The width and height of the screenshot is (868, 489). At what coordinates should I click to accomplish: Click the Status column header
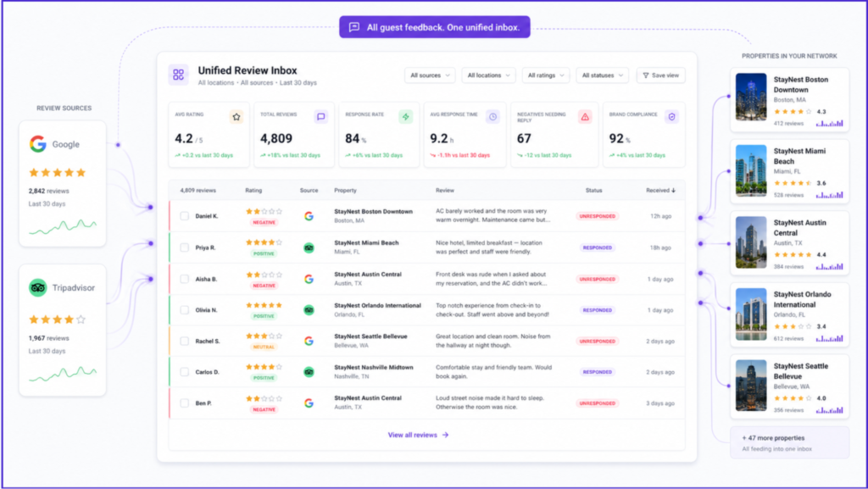[593, 191]
